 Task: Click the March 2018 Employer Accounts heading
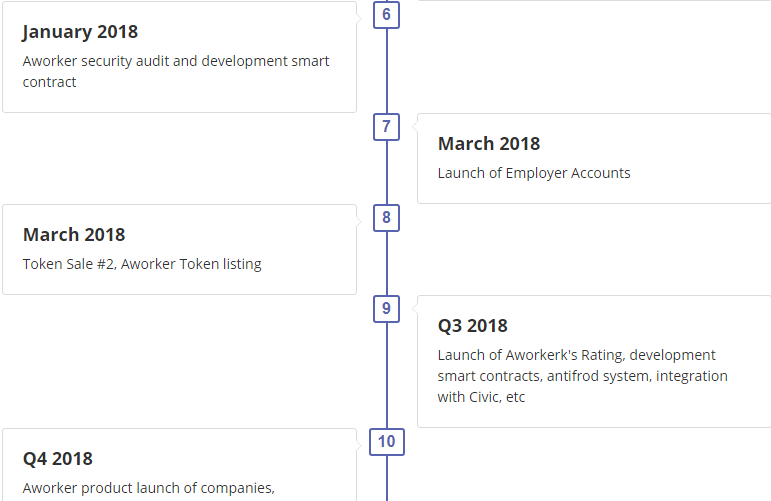pyautogui.click(x=489, y=144)
